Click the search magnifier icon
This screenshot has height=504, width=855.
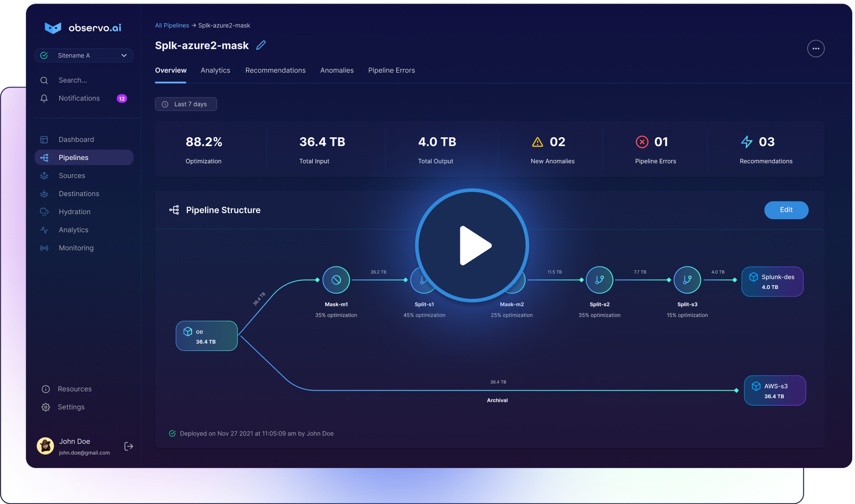pos(44,80)
